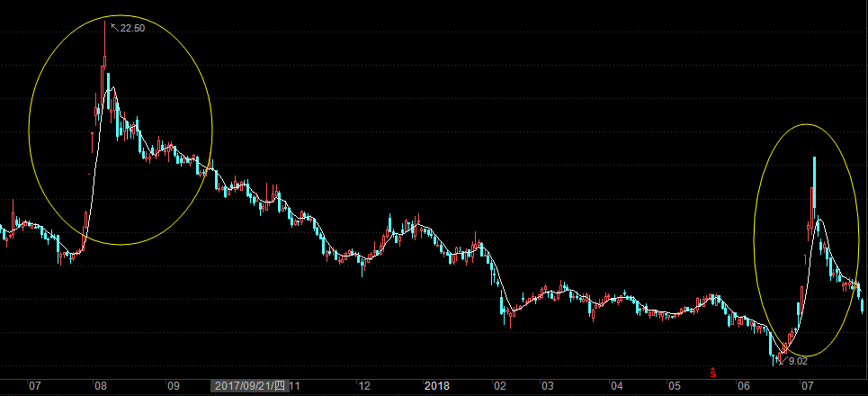The image size is (868, 396).
Task: Click the 08 month label on the axis
Action: tap(100, 386)
